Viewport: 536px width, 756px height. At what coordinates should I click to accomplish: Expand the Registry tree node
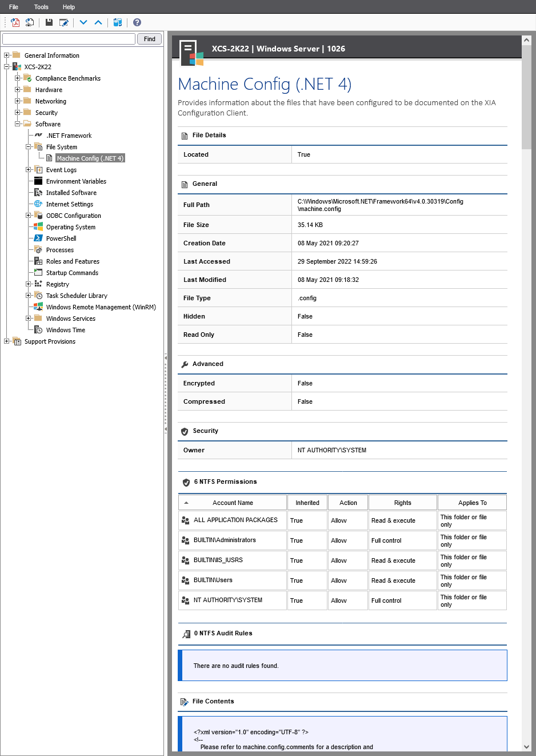pos(28,284)
